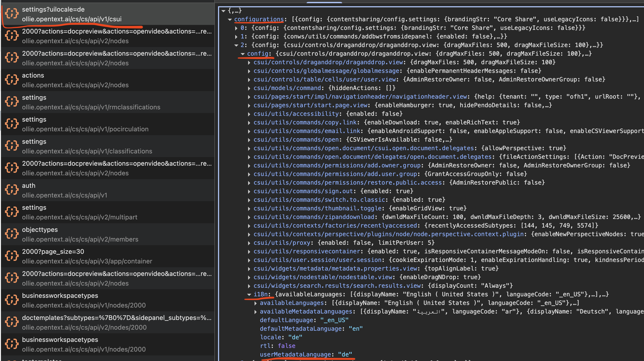Click csui/widgets/nodestable/nodestable.view key
The image size is (644, 361).
pyautogui.click(x=323, y=277)
